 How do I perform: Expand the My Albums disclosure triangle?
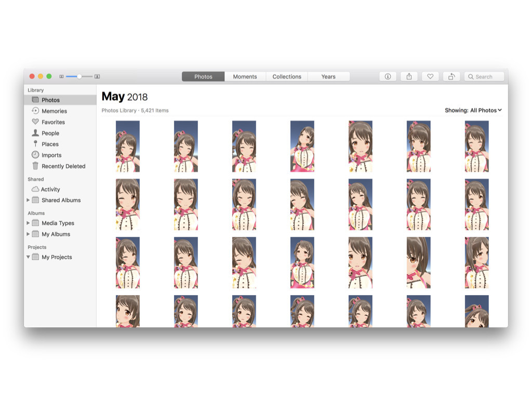tap(28, 234)
